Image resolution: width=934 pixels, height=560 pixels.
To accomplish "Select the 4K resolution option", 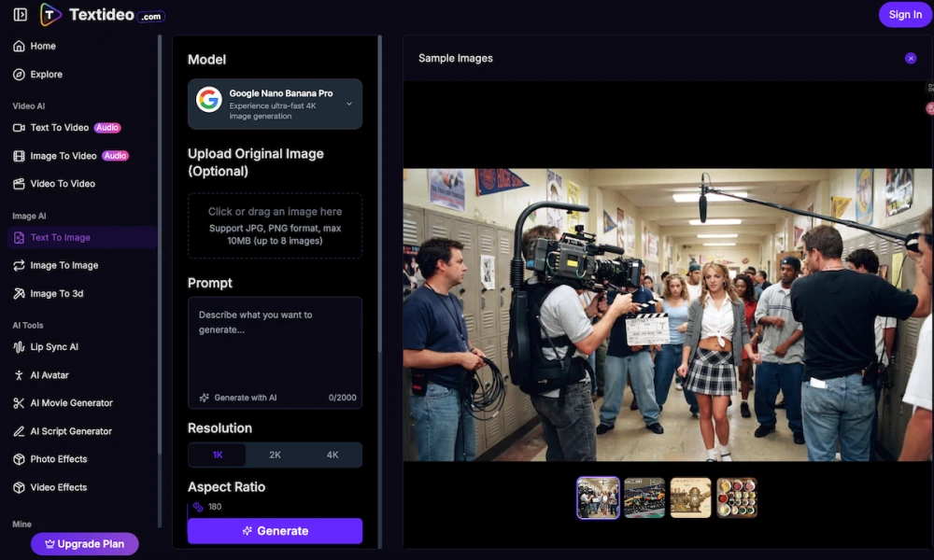I will [333, 455].
